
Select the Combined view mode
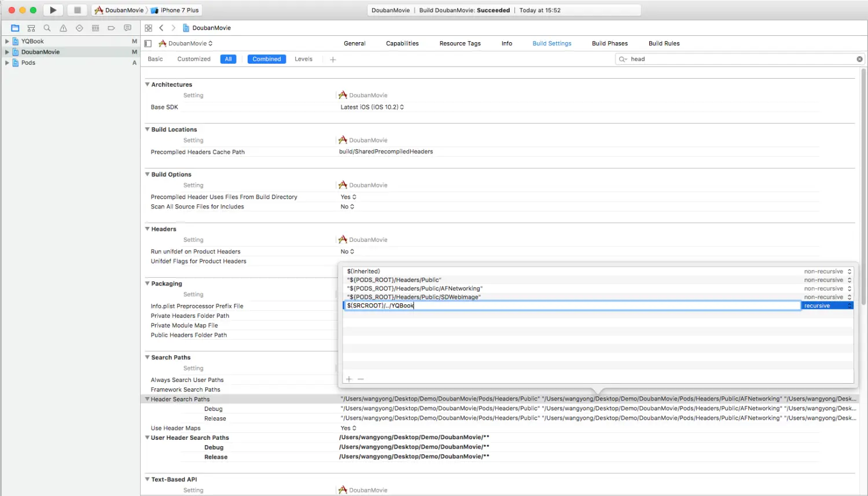(267, 59)
